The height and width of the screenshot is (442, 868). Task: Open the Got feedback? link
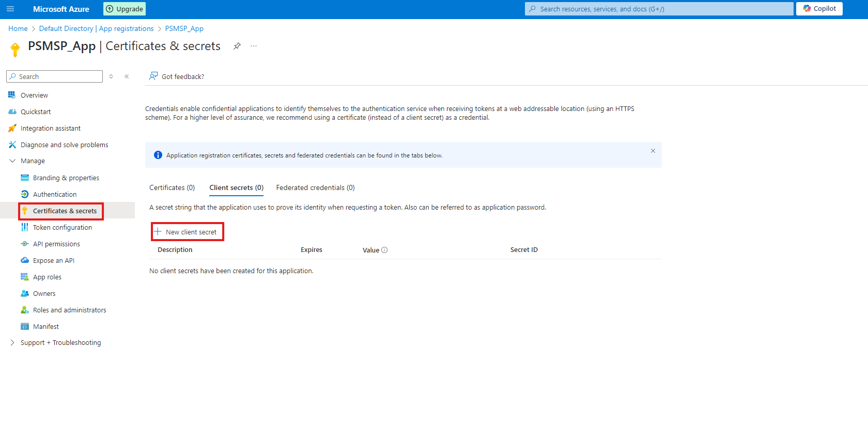coord(177,76)
